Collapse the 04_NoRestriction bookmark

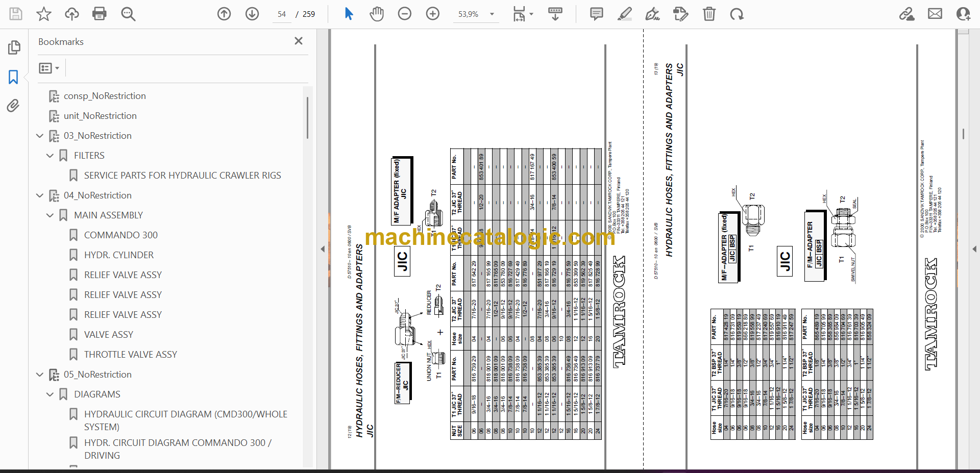point(40,195)
